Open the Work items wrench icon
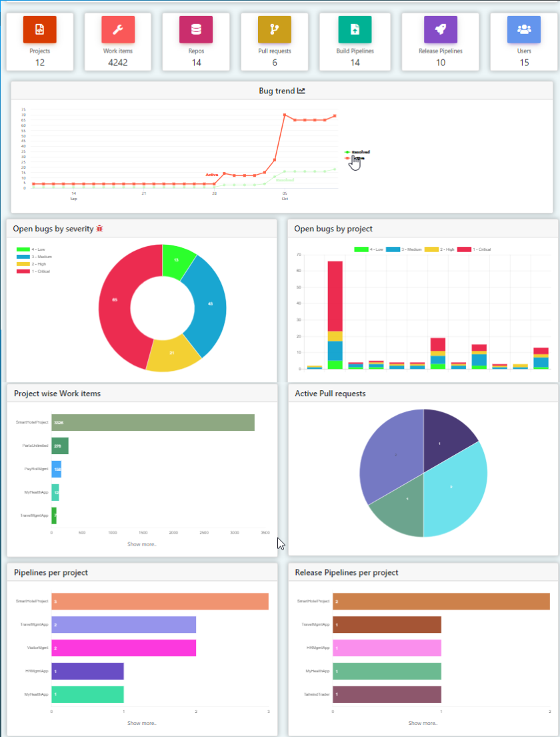Viewport: 560px width, 737px height. coord(117,29)
